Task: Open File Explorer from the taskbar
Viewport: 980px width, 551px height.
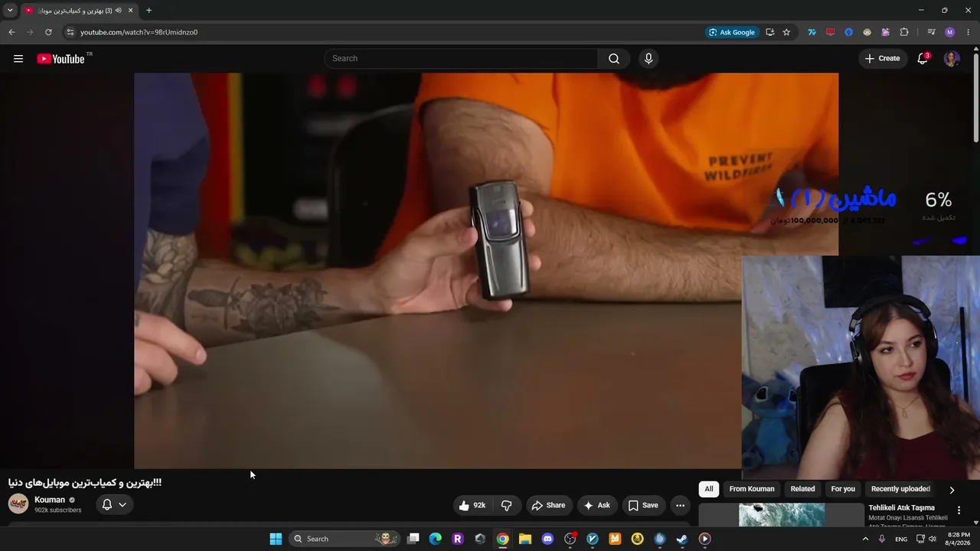Action: [x=525, y=539]
